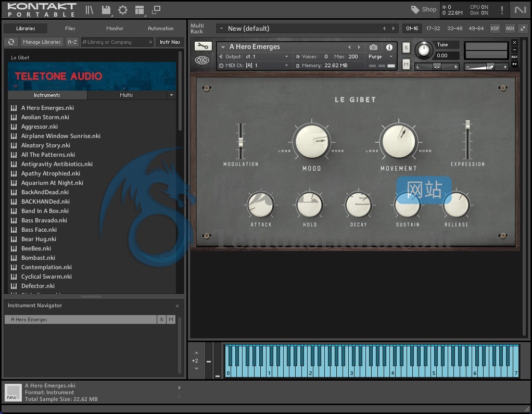Expand the instrument name dropdown arrow
This screenshot has width=532, height=414.
pyautogui.click(x=223, y=47)
